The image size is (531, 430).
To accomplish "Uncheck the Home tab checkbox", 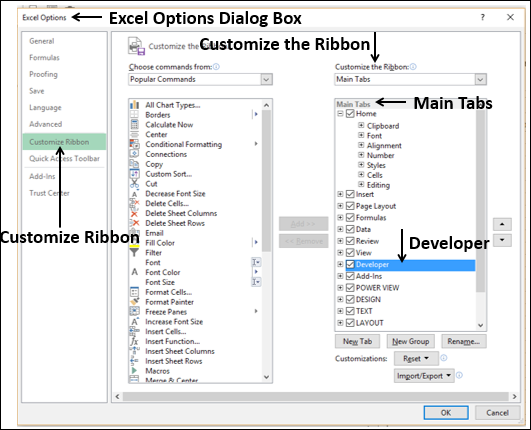I will (350, 113).
